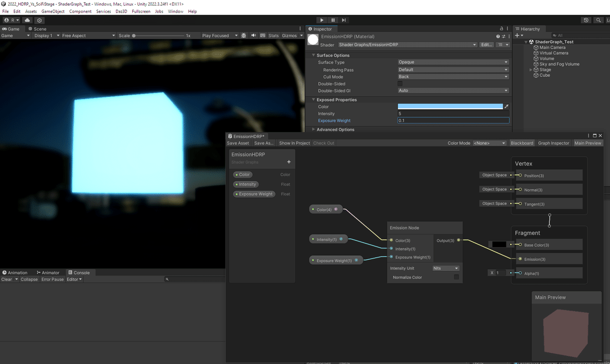610x364 pixels.
Task: Enable the Double-Sided checkbox
Action: (400, 83)
